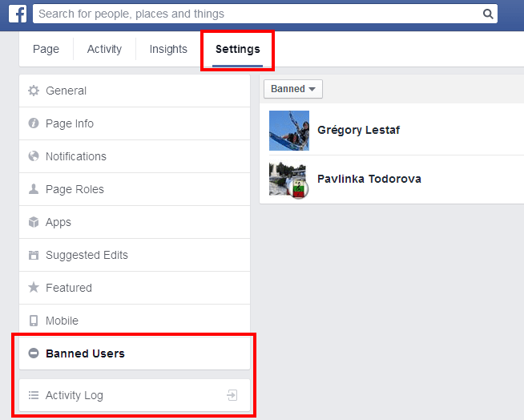
Task: Click the Page Info icon
Action: click(34, 123)
